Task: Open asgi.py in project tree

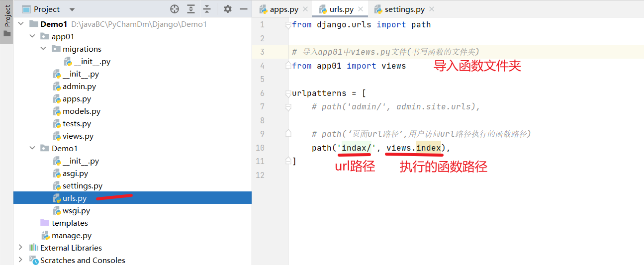Action: point(75,174)
